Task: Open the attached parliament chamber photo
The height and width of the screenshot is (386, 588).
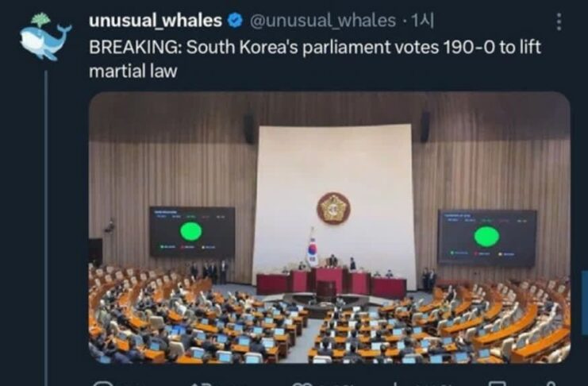Action: coord(329,227)
